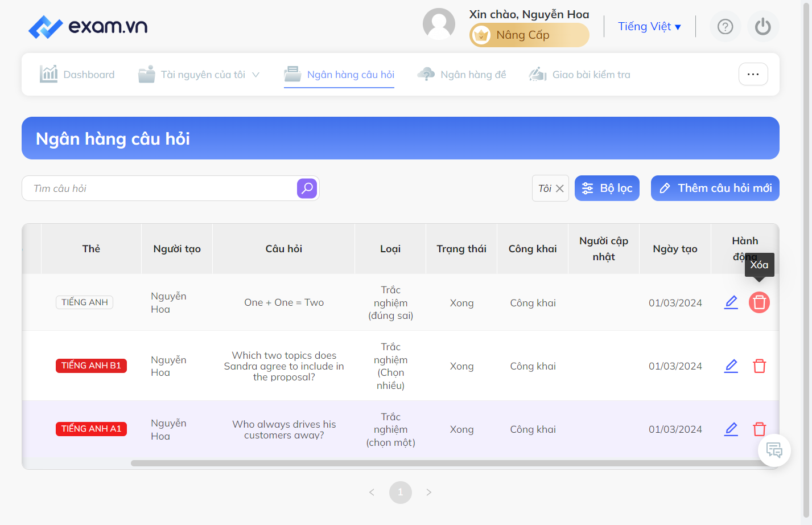Expand the Tài nguyên của tôi menu
The height and width of the screenshot is (525, 812).
[199, 75]
